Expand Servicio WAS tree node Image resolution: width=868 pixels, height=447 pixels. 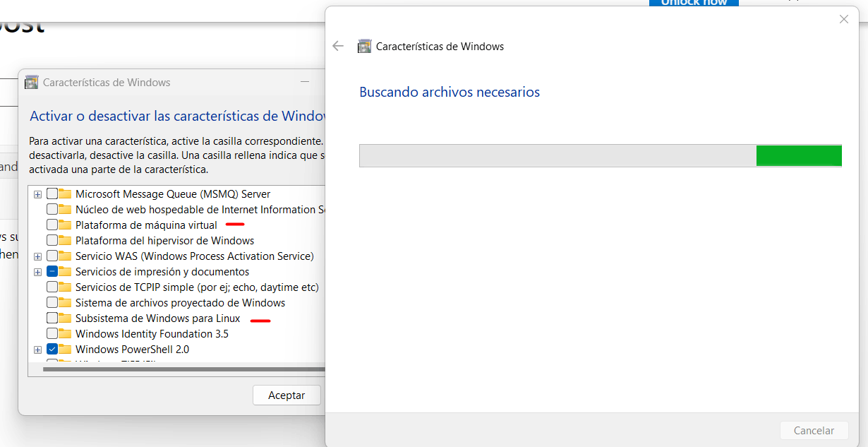[x=38, y=257]
